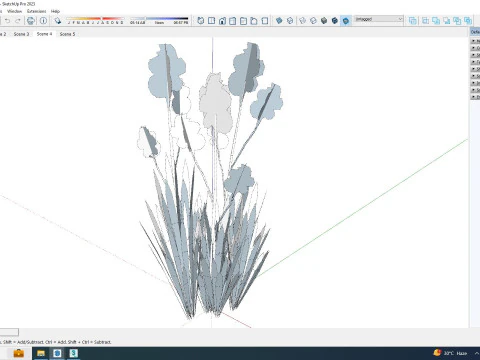Switch to Right view
The image size is (480, 360).
(x=233, y=21)
